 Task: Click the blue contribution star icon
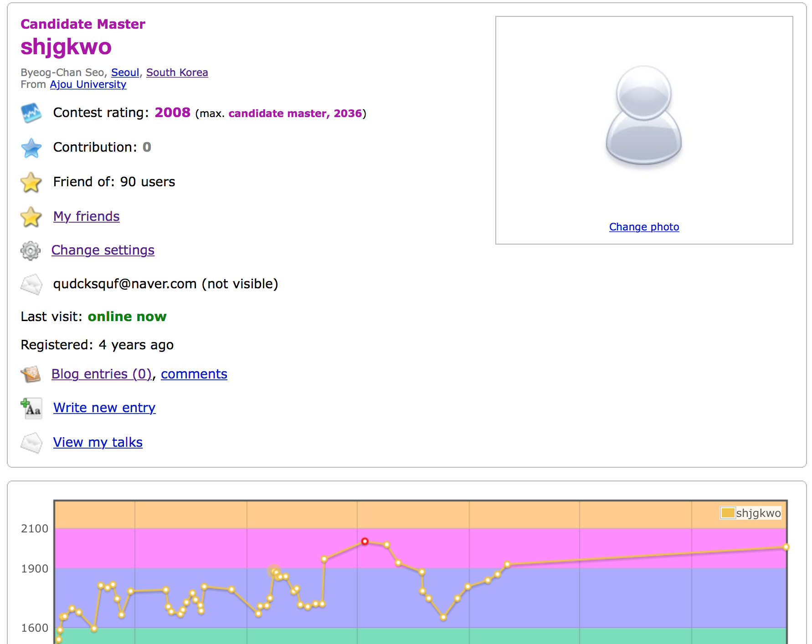(31, 148)
